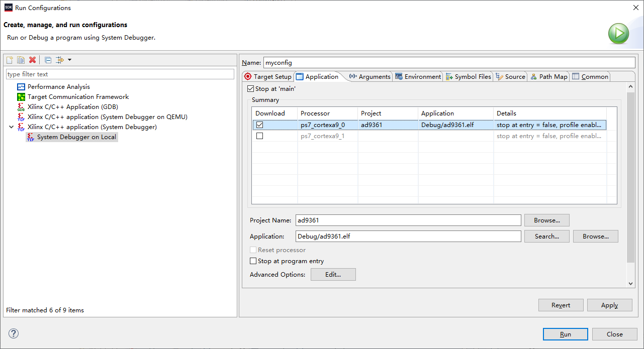Click the Details cell of ps7_cortexa9_0 row
Image resolution: width=644 pixels, height=349 pixels.
(550, 125)
